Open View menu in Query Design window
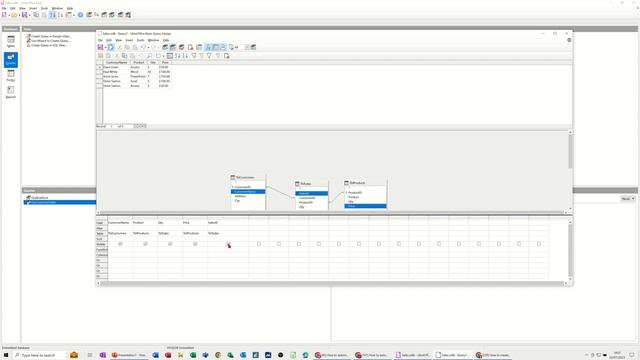Screen dimensions: 640x360 coord(118,40)
